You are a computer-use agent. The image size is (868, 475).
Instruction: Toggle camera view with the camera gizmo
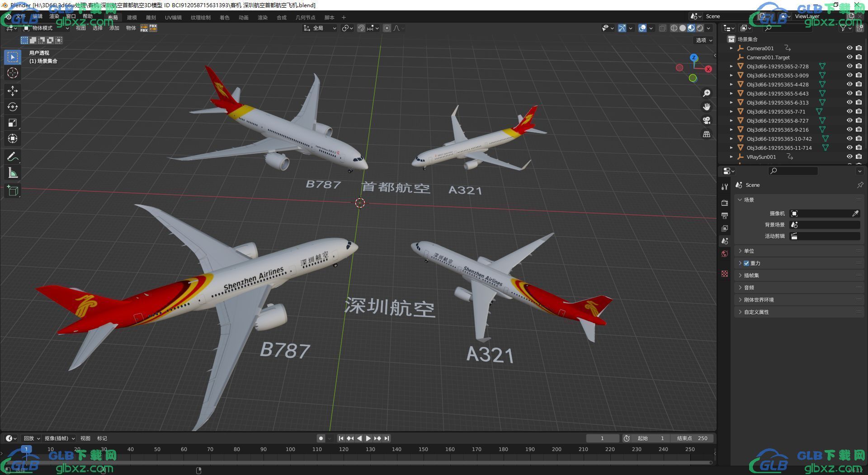pos(706,120)
